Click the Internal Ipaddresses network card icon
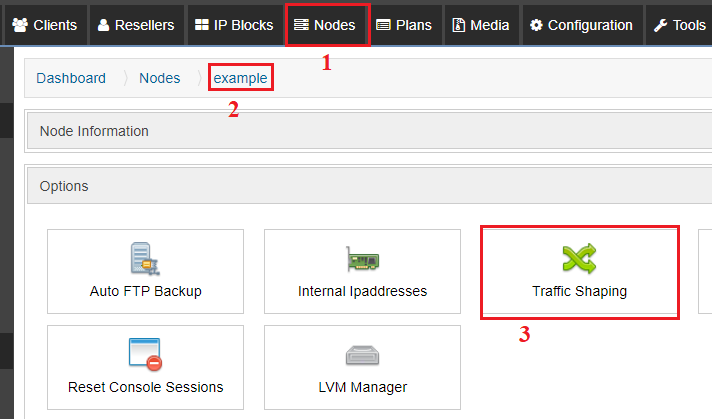This screenshot has width=712, height=419. pyautogui.click(x=362, y=259)
